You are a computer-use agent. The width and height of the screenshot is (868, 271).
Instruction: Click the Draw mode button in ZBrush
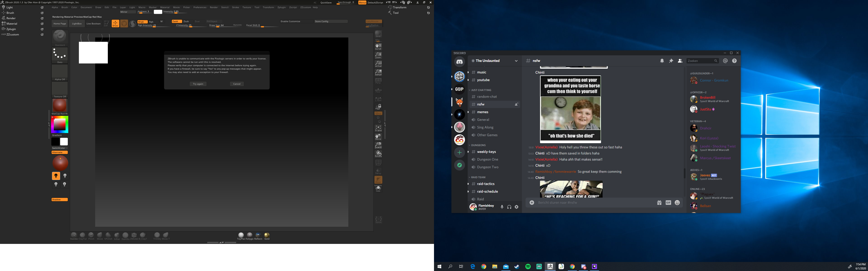115,23
